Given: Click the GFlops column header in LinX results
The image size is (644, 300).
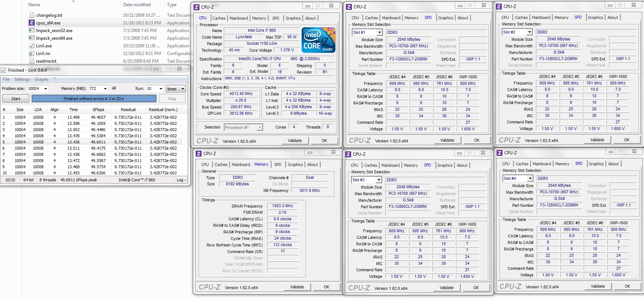Looking at the screenshot, I should coord(98,110).
